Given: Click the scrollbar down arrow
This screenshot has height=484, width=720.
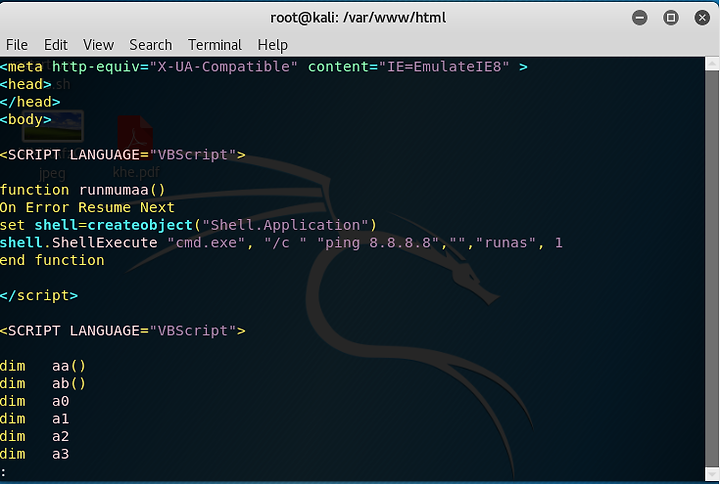Looking at the screenshot, I should [712, 473].
